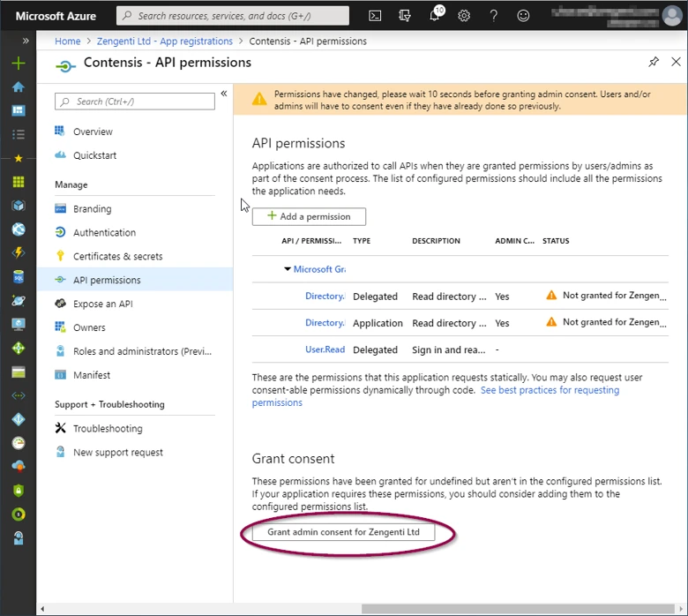The height and width of the screenshot is (616, 688).
Task: Open notifications bell with 10 badge
Action: (x=435, y=14)
